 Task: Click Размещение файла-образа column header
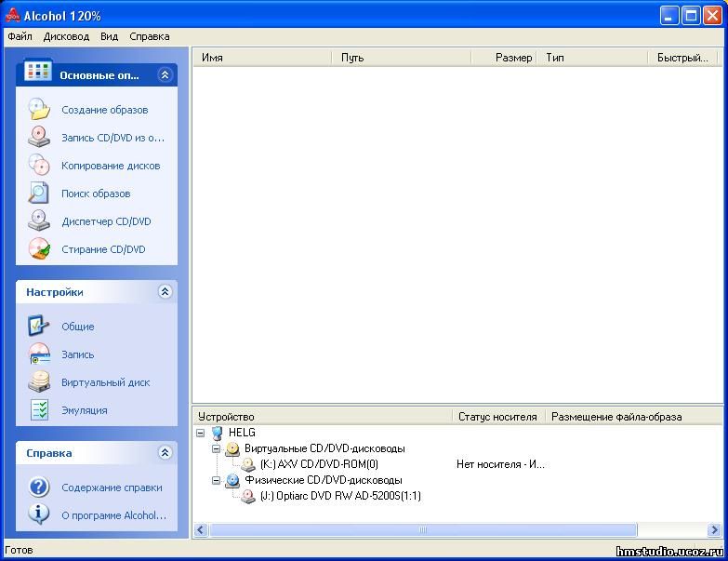634,417
